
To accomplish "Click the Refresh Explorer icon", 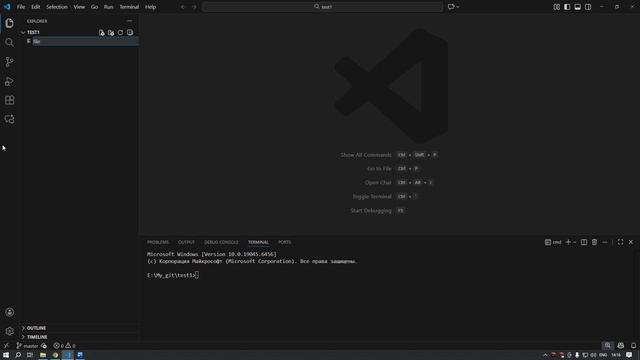I will coord(120,32).
